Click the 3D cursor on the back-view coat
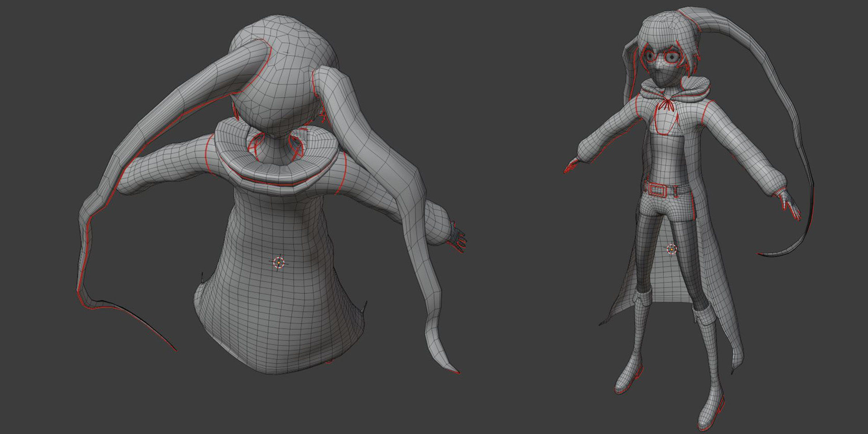868x434 pixels. point(279,262)
